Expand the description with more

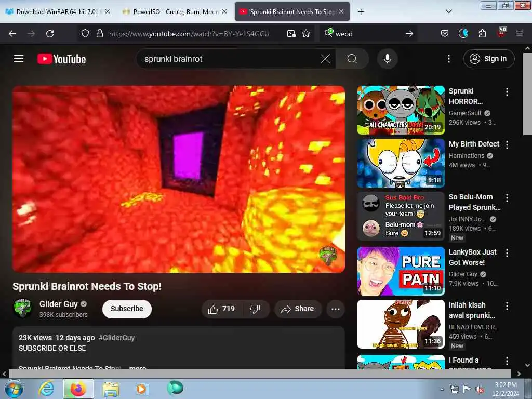pyautogui.click(x=137, y=368)
